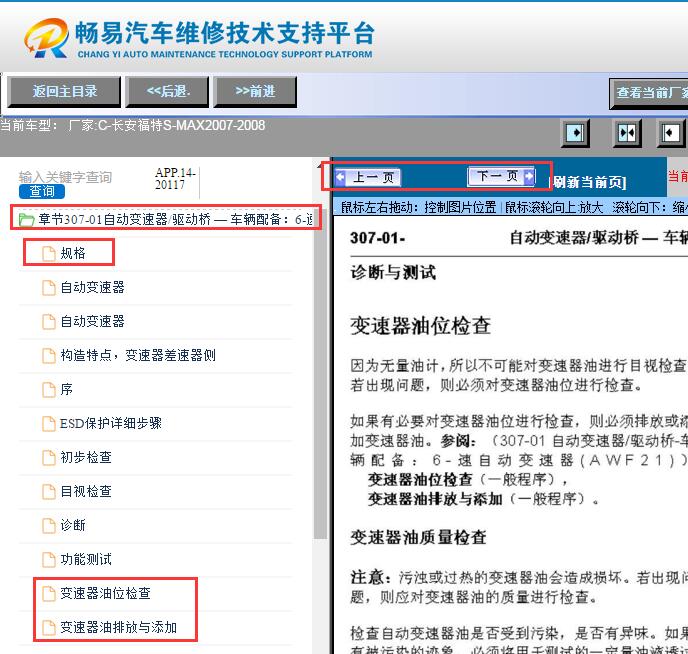Click the 查询 search button
This screenshot has width=688, height=654.
pyautogui.click(x=42, y=192)
